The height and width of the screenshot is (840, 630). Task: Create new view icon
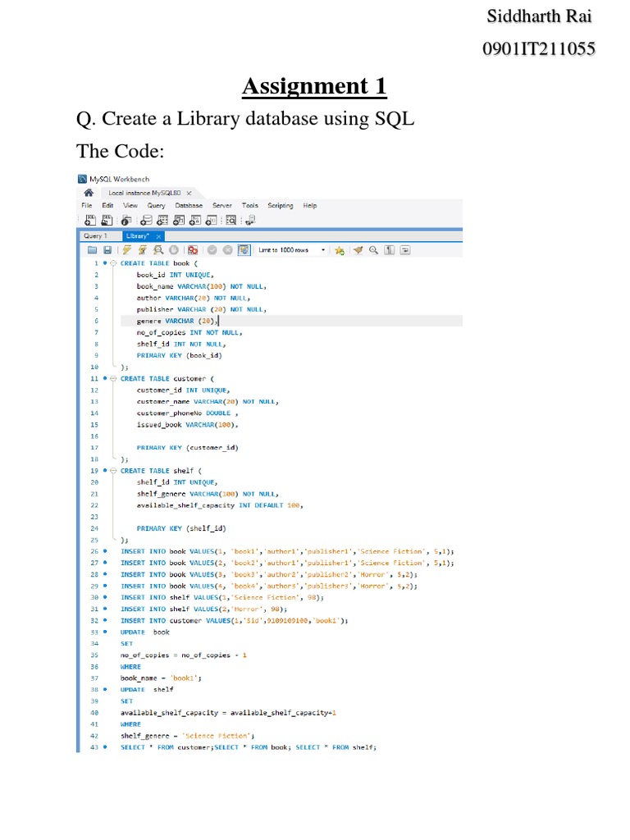[179, 220]
